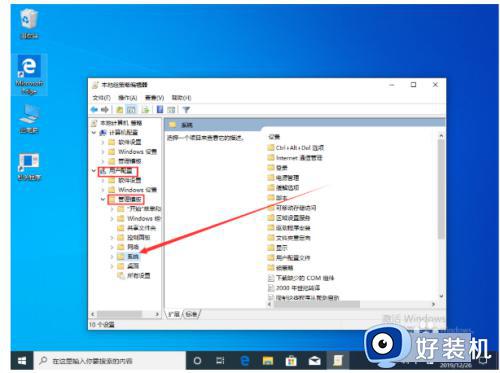Image resolution: width=500 pixels, height=373 pixels.
Task: Click the Group Policy Editor taskbar icon
Action: tap(338, 361)
